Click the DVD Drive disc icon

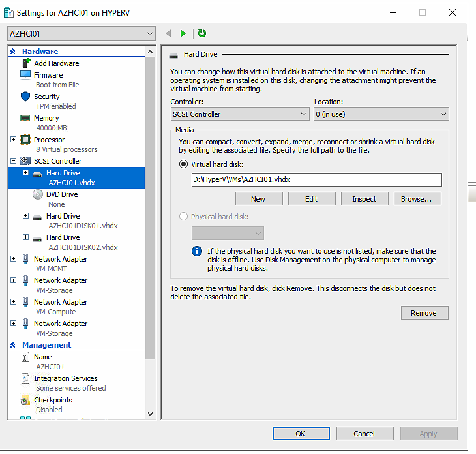pos(37,194)
